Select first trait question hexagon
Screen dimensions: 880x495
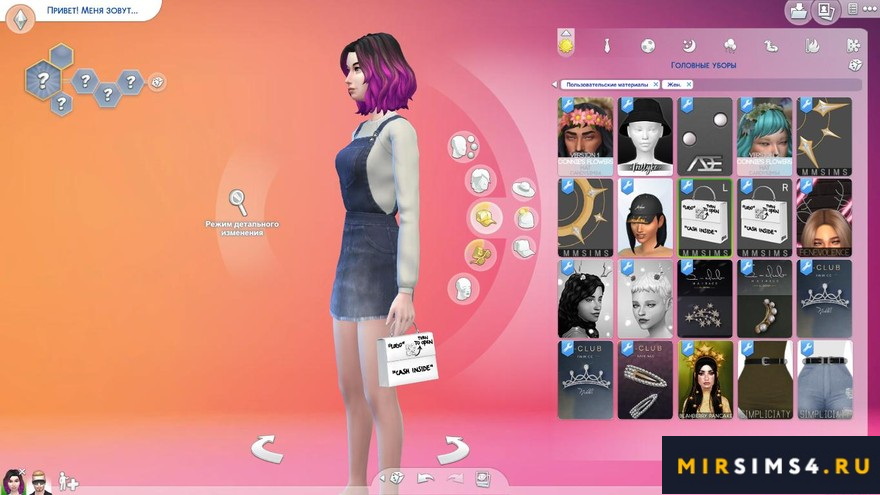click(x=84, y=82)
